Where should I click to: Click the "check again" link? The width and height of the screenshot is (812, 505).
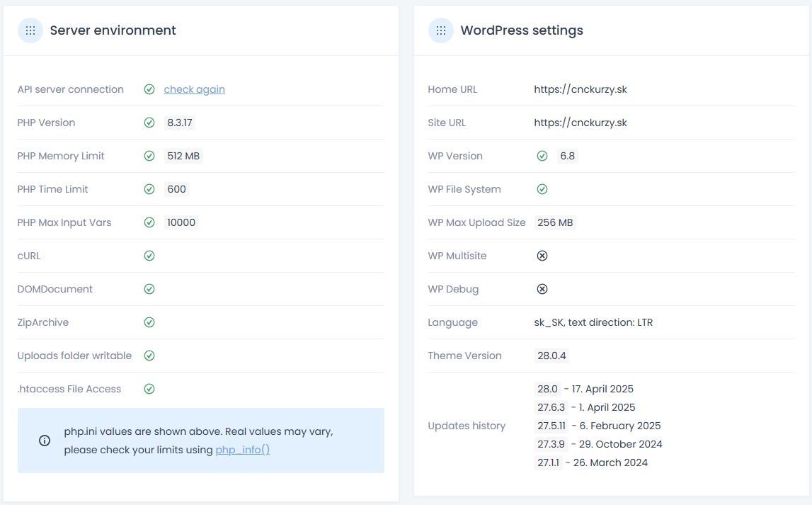click(x=194, y=89)
